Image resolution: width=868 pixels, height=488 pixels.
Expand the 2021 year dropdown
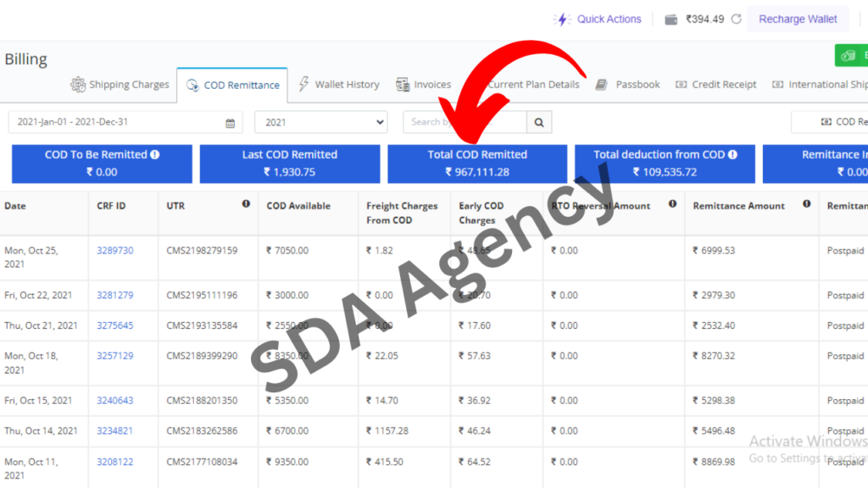click(x=320, y=122)
